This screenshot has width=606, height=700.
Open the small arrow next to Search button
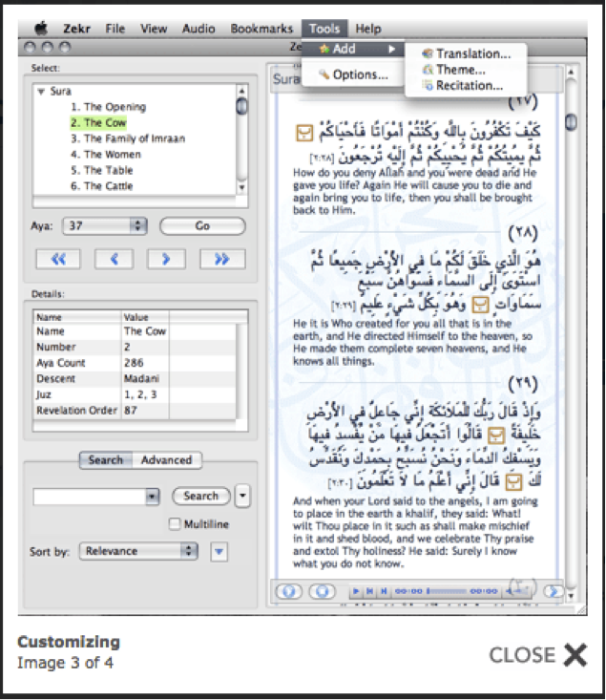242,496
